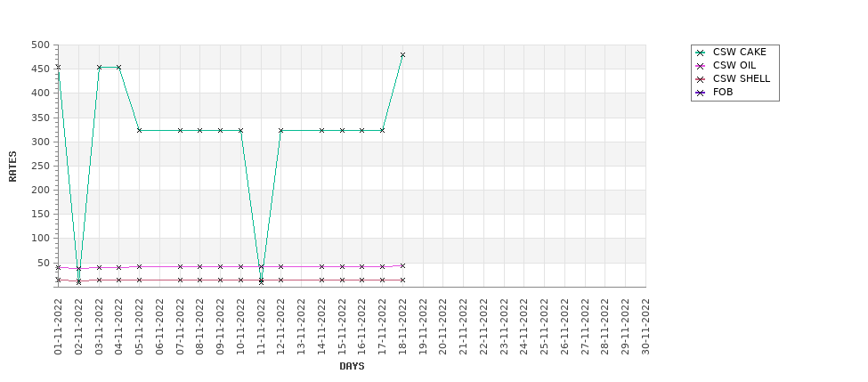Screen dimensions: 868x382
Task: Click CSW CAKE data point on 18-11-2022
Action: coord(402,55)
